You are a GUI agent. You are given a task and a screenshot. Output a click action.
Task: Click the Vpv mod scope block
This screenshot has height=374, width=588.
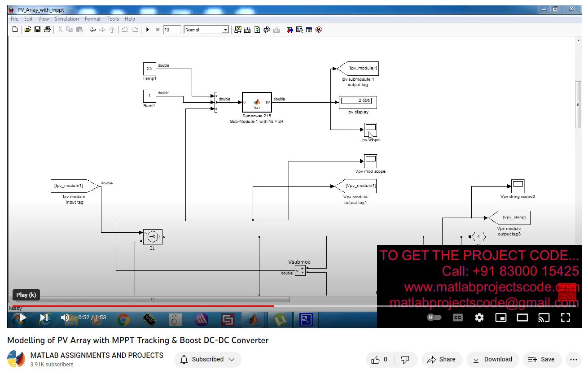pos(370,161)
